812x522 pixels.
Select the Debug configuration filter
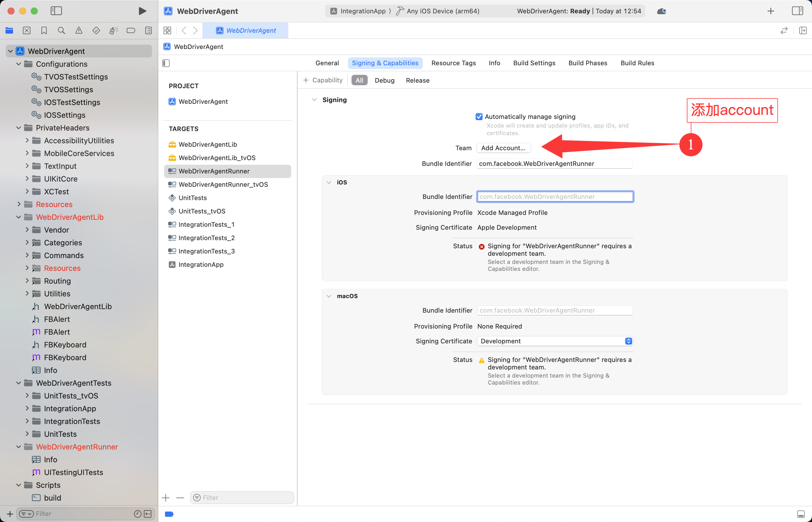(x=384, y=80)
